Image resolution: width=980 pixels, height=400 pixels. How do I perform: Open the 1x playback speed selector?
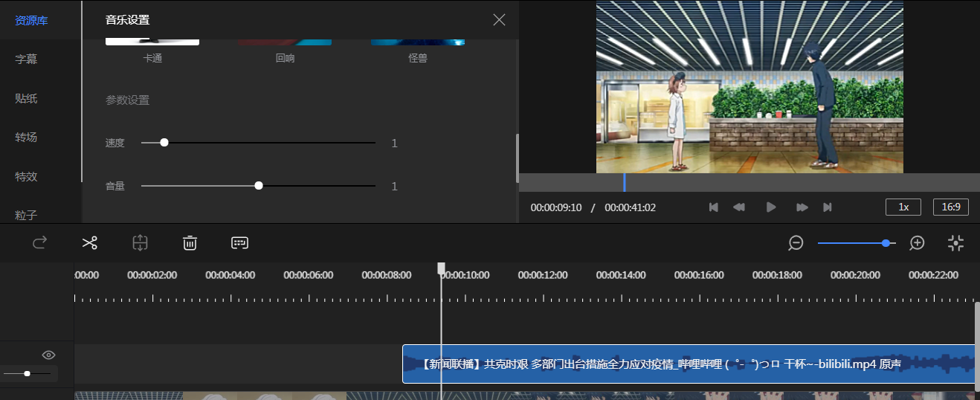point(903,207)
